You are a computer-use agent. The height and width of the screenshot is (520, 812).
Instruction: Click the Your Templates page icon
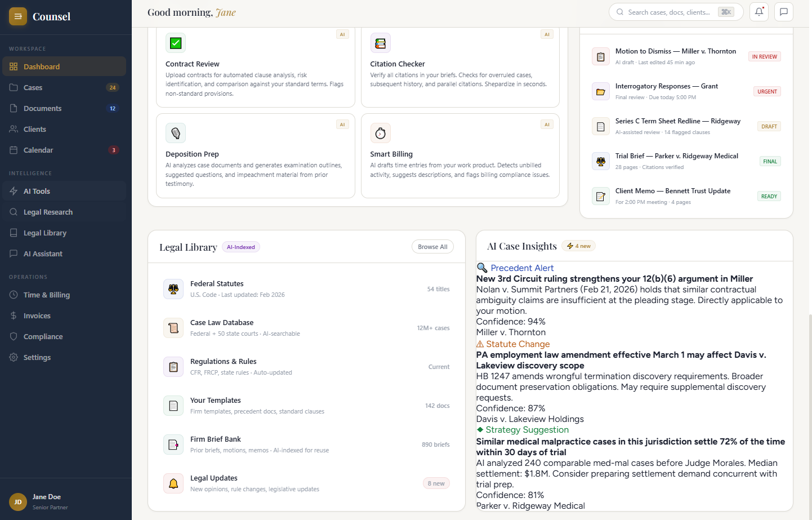click(173, 406)
